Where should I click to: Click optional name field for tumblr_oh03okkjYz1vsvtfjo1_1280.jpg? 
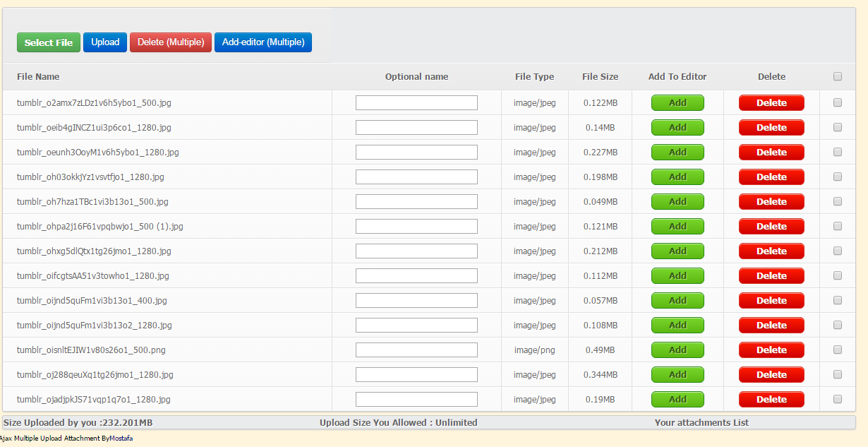tap(416, 177)
